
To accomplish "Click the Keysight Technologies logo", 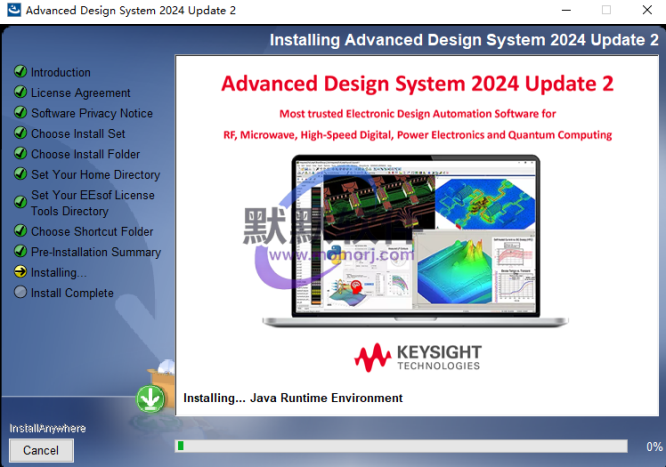I will (x=417, y=357).
